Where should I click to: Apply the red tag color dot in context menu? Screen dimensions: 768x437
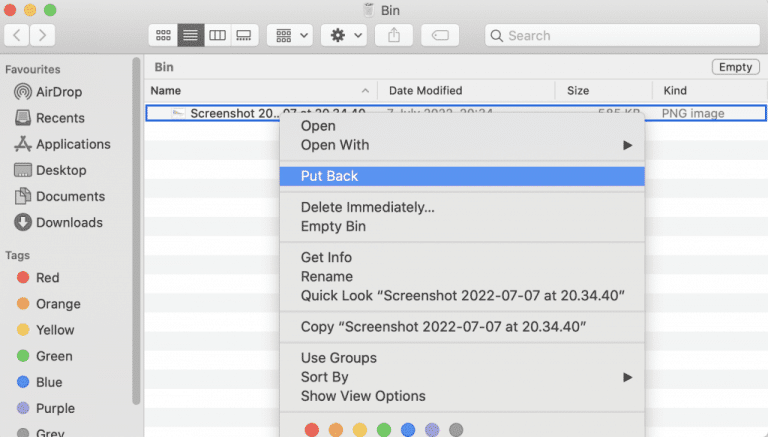pos(311,430)
